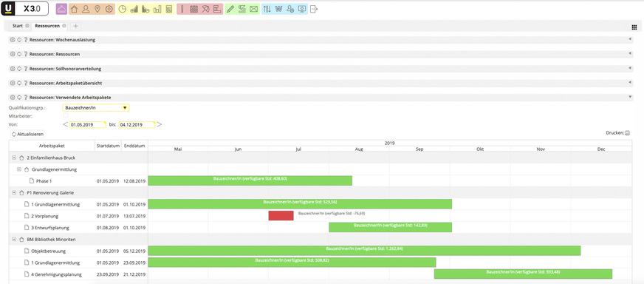Open the document chart icon in green group
The image size is (644, 284).
[x=242, y=9]
